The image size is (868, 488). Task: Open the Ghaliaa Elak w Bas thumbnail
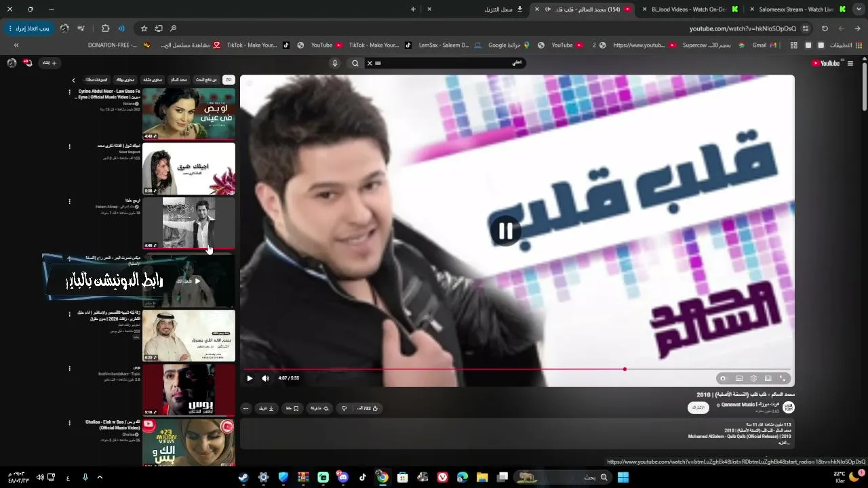pyautogui.click(x=189, y=443)
